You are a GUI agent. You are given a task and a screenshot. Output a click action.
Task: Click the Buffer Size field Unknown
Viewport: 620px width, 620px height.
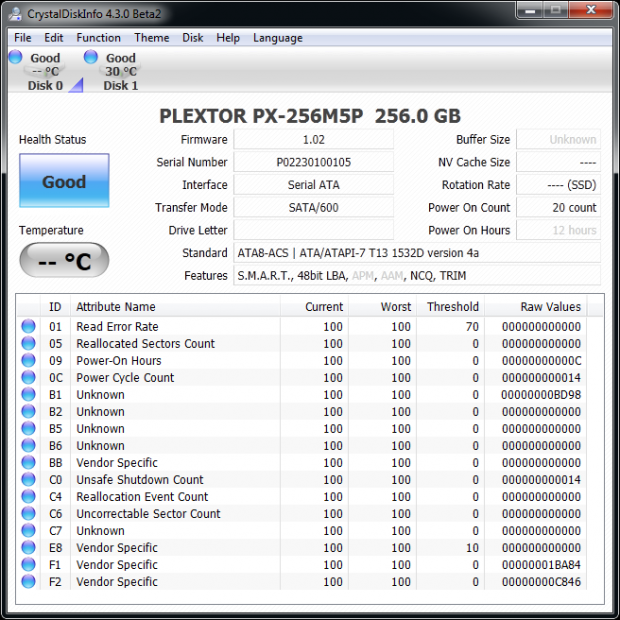coord(558,140)
